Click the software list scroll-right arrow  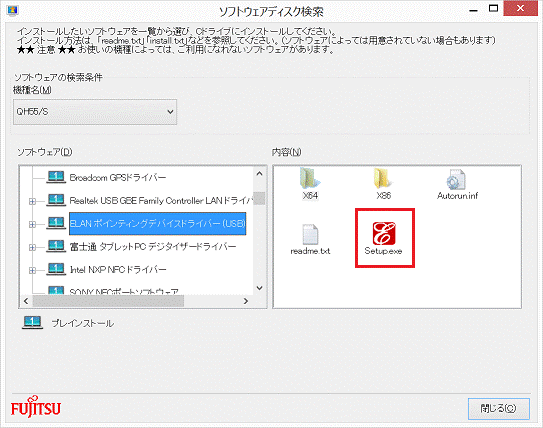pyautogui.click(x=246, y=301)
